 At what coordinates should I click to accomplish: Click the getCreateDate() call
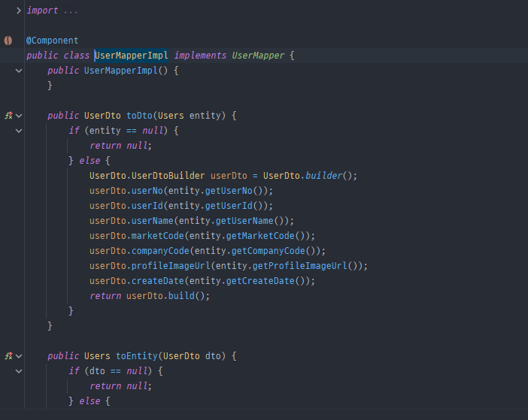click(x=260, y=281)
